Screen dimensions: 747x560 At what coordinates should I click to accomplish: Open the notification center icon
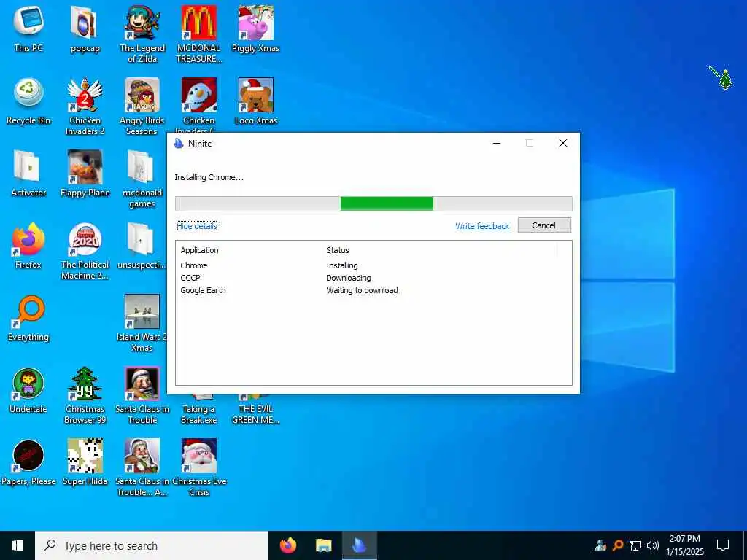coord(723,545)
